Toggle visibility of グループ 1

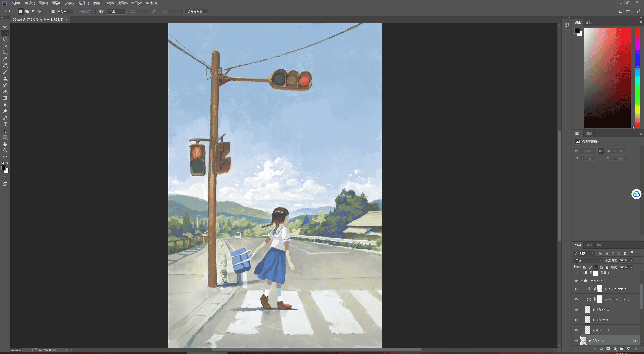tap(576, 281)
